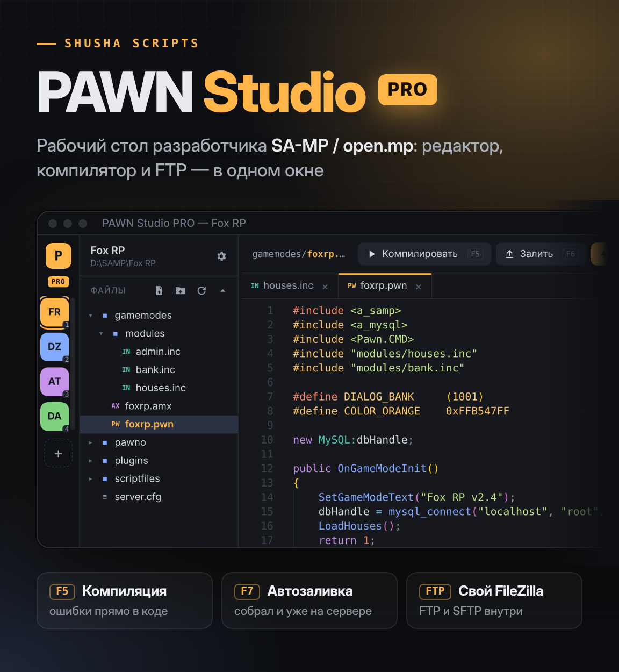Click the 0xFFB547FF color value
Viewport: 619px width, 672px height.
coord(478,411)
